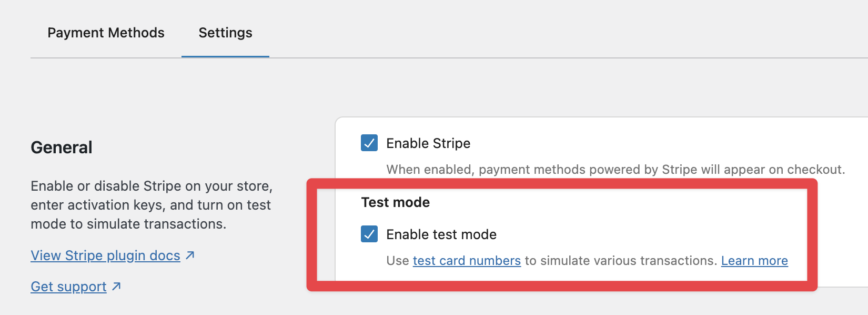Switch to the Settings tab

[225, 33]
